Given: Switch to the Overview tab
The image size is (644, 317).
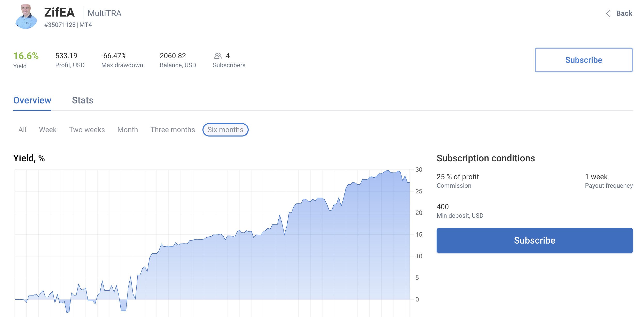Looking at the screenshot, I should [32, 100].
